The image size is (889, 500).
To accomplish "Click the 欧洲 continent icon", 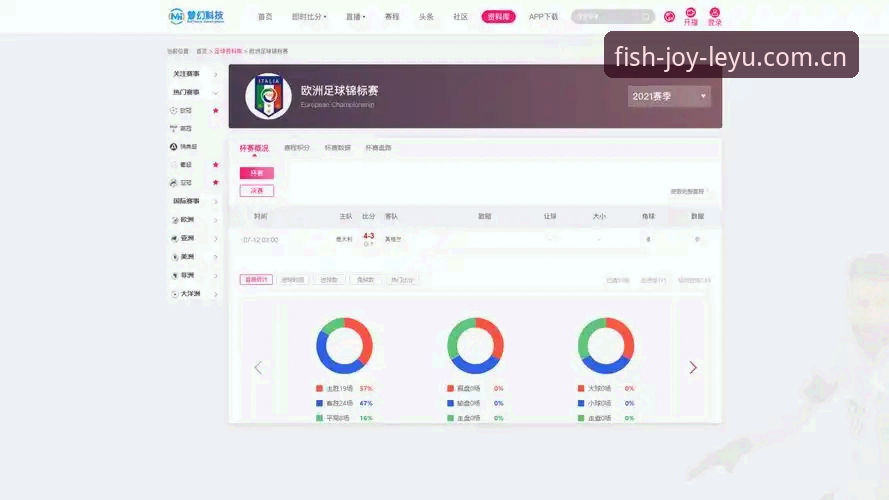I will (175, 220).
